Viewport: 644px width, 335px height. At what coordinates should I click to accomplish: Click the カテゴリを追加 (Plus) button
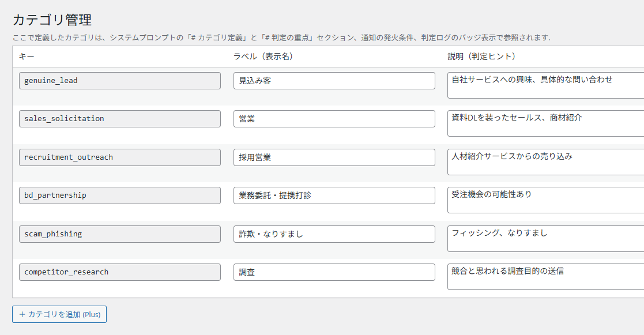coord(59,314)
